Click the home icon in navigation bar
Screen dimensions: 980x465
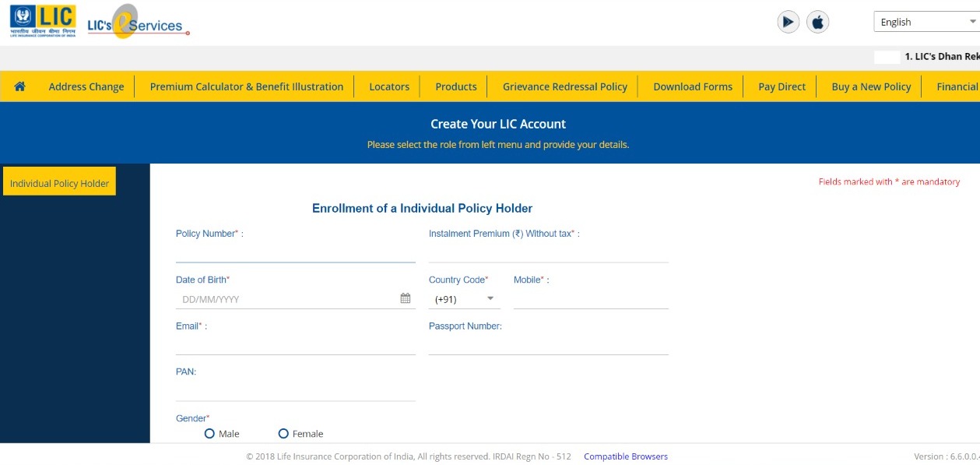pyautogui.click(x=19, y=86)
